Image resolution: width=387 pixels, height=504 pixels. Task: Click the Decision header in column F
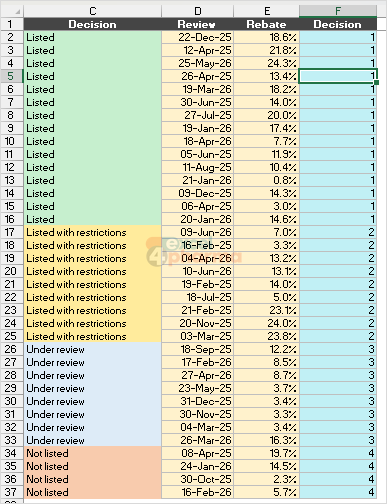338,24
